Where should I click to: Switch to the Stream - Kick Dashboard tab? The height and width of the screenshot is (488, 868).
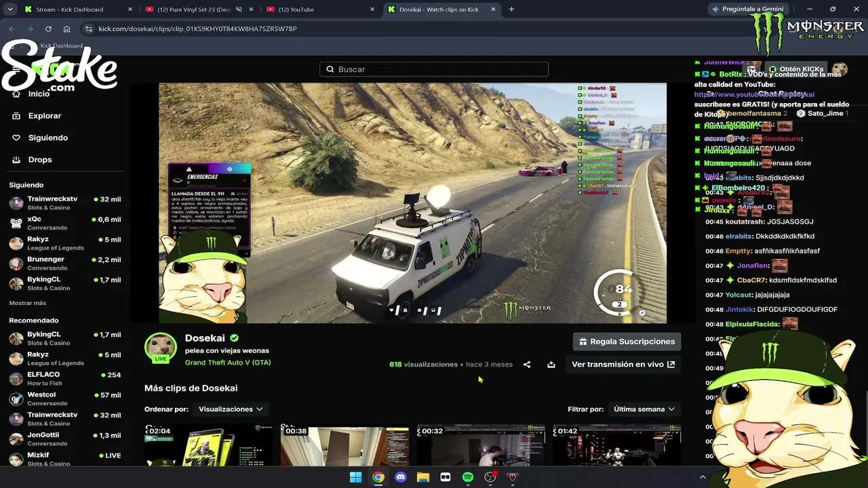pos(78,9)
